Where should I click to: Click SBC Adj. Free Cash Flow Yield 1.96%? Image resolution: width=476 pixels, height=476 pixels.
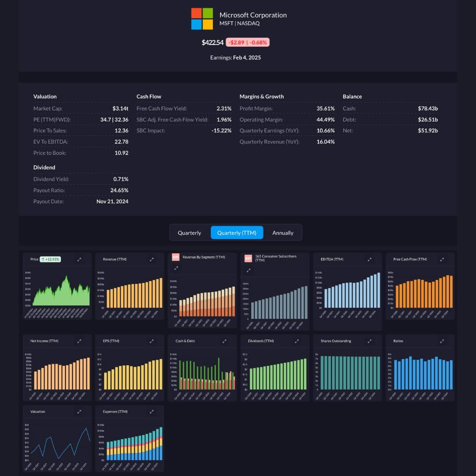[224, 119]
